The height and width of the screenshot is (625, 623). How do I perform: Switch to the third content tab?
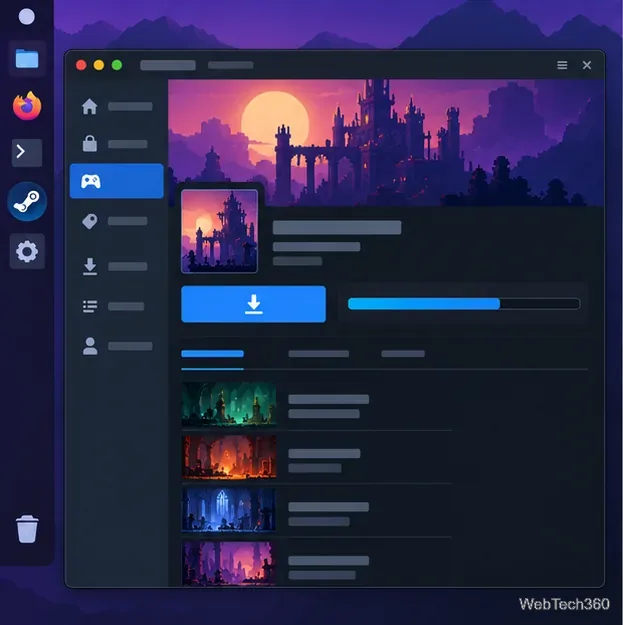403,354
